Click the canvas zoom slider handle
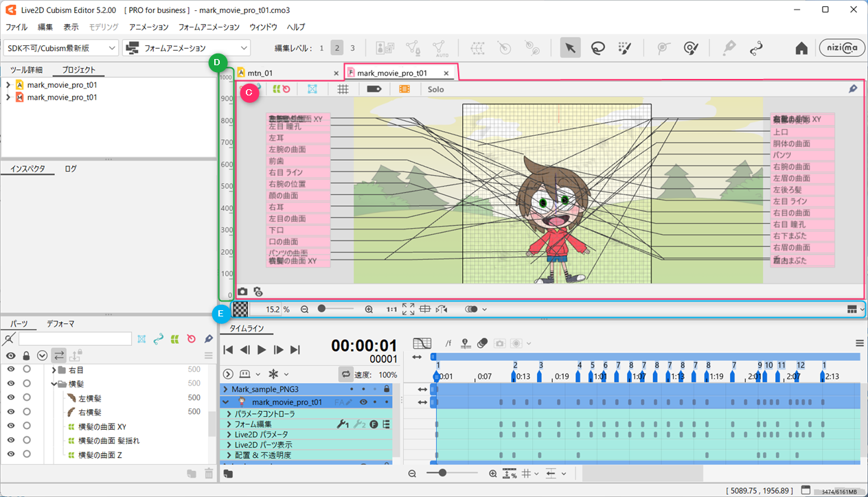This screenshot has width=868, height=497. click(321, 310)
